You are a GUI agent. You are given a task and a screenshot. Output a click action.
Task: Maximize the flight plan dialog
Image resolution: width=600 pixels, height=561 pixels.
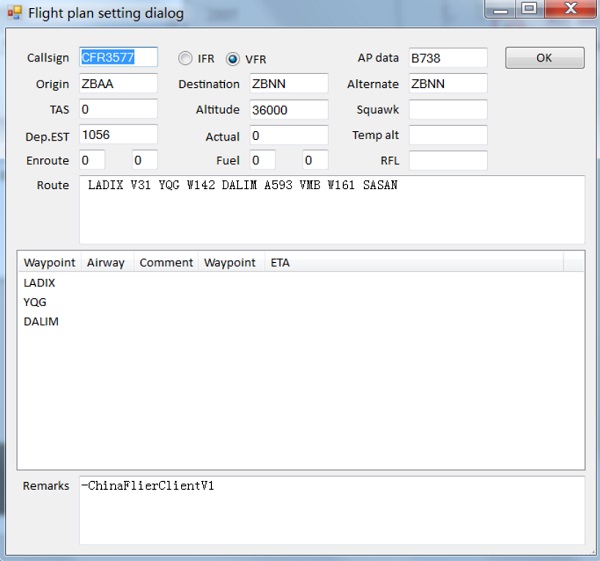point(529,8)
